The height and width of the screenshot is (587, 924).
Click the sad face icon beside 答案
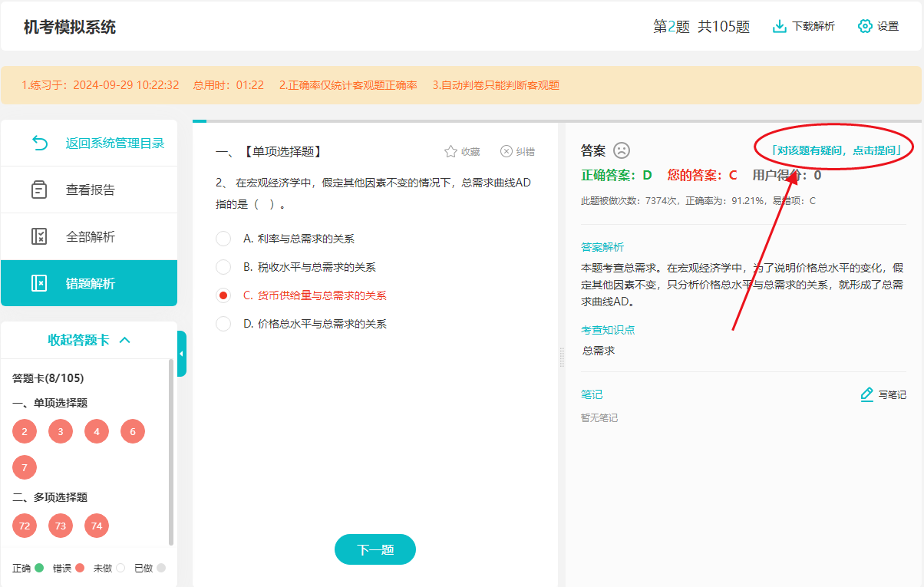pyautogui.click(x=622, y=149)
